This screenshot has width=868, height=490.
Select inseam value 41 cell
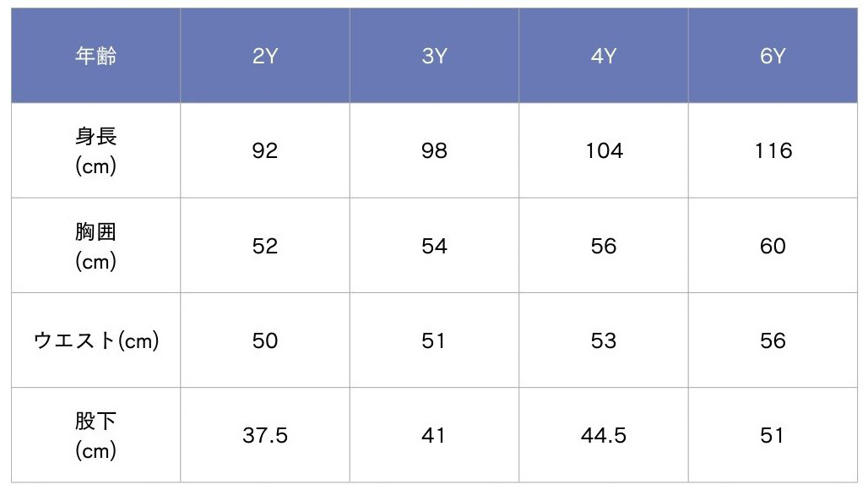[x=434, y=435]
